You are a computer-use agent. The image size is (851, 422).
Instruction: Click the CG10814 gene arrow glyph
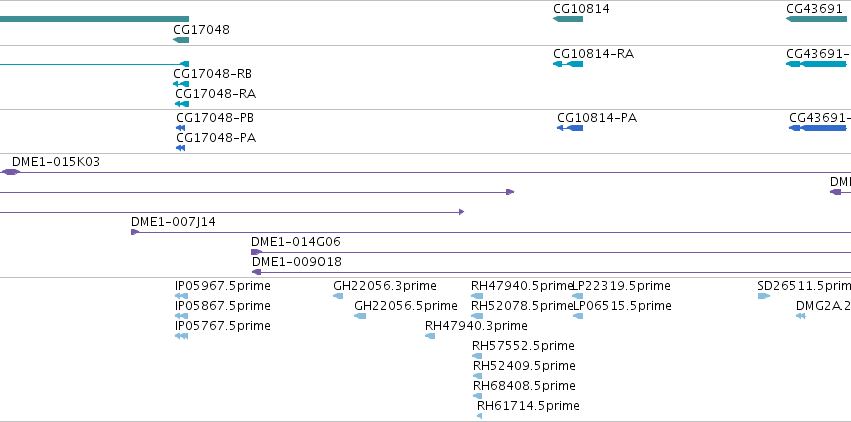pyautogui.click(x=568, y=19)
